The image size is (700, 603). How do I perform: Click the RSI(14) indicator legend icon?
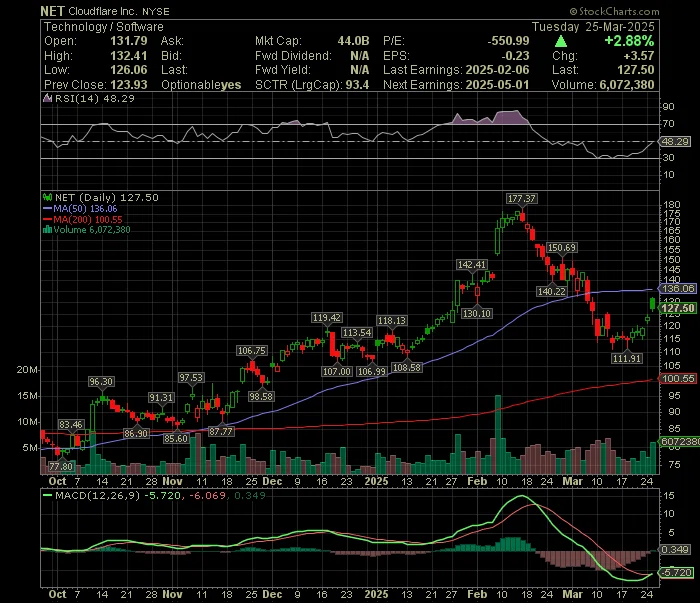pyautogui.click(x=47, y=98)
